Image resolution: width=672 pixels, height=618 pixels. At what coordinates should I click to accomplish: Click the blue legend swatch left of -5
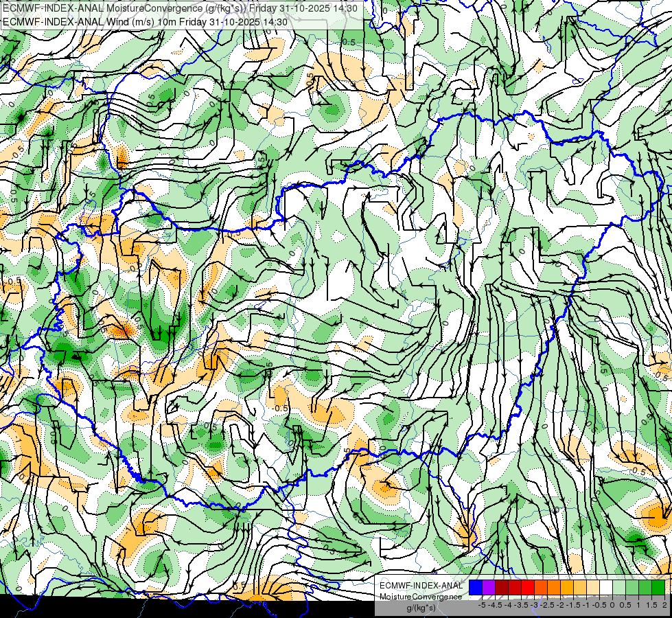click(475, 587)
